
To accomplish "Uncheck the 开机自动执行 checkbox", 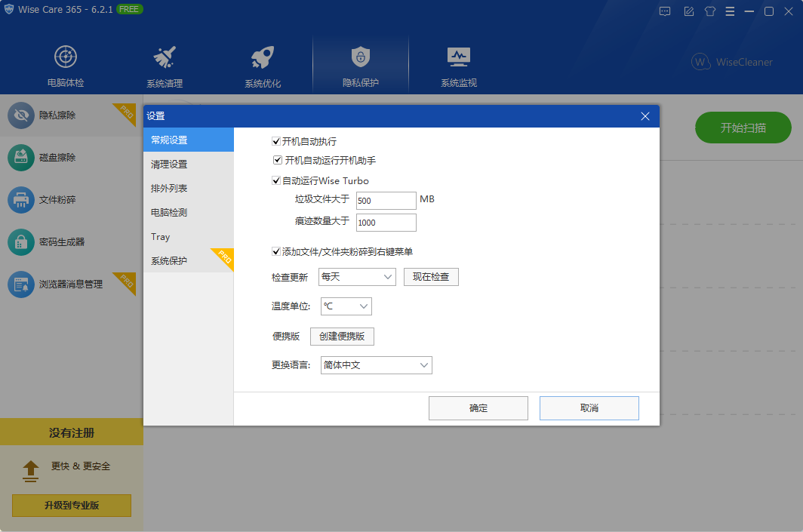I will click(x=276, y=141).
